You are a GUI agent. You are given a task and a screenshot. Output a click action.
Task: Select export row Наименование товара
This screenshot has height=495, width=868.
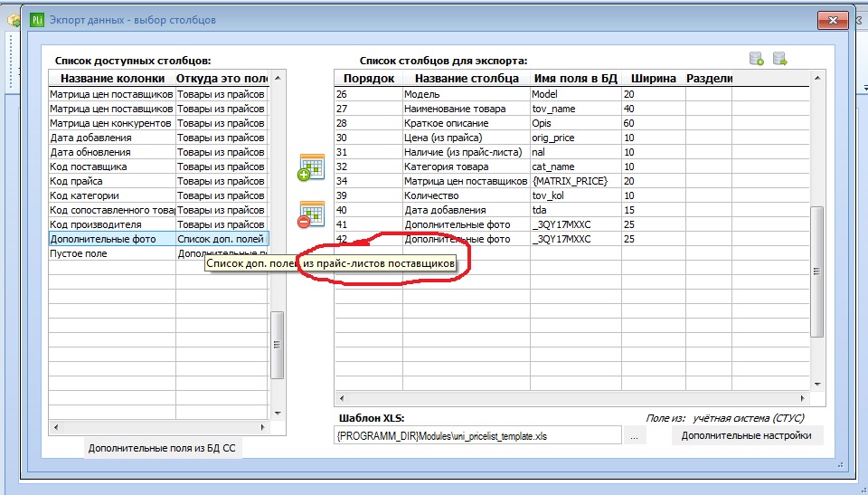point(572,109)
